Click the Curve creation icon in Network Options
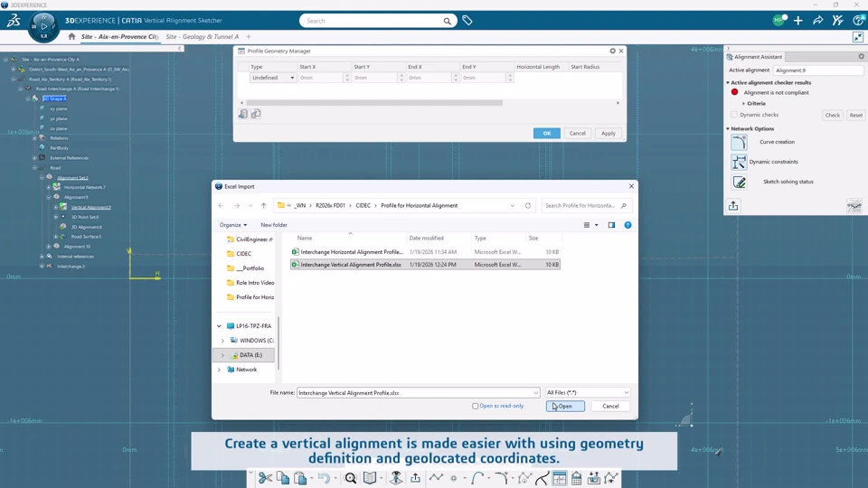This screenshot has width=868, height=488. point(739,142)
